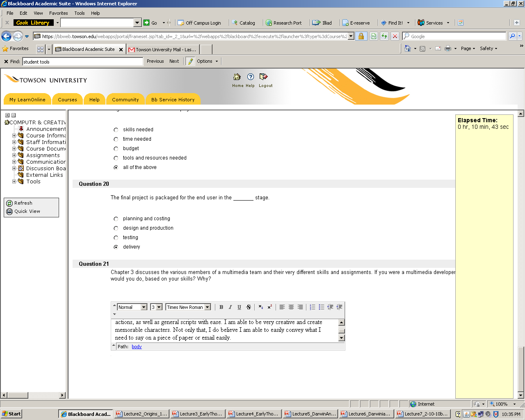Click the Home icon in Blackboard header
The width and height of the screenshot is (525, 420).
click(x=237, y=77)
